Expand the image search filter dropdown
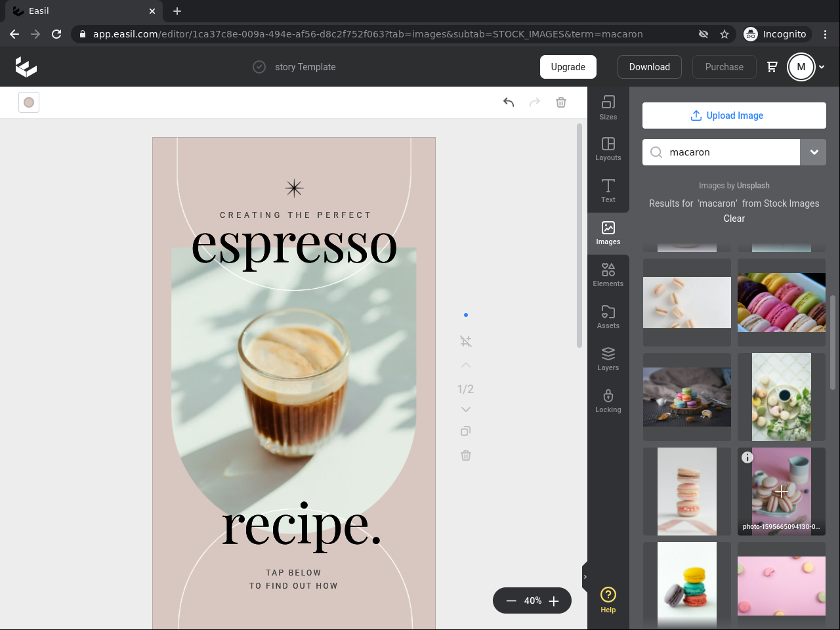 pos(814,152)
